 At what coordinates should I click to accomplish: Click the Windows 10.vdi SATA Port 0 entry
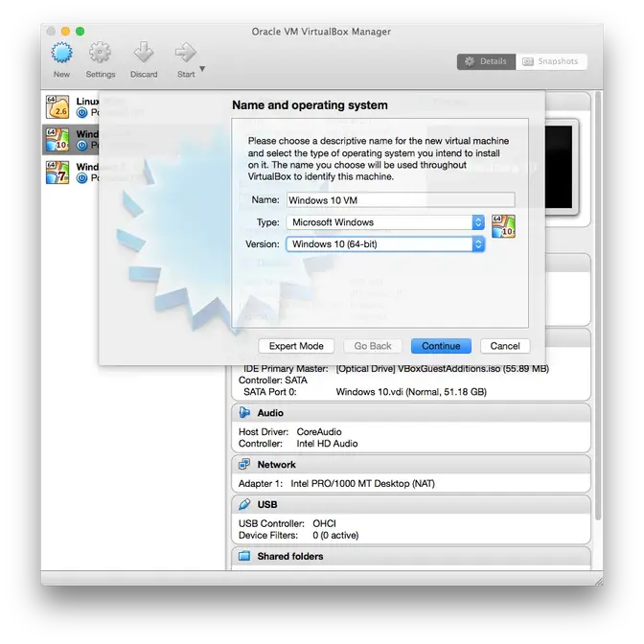pyautogui.click(x=411, y=392)
